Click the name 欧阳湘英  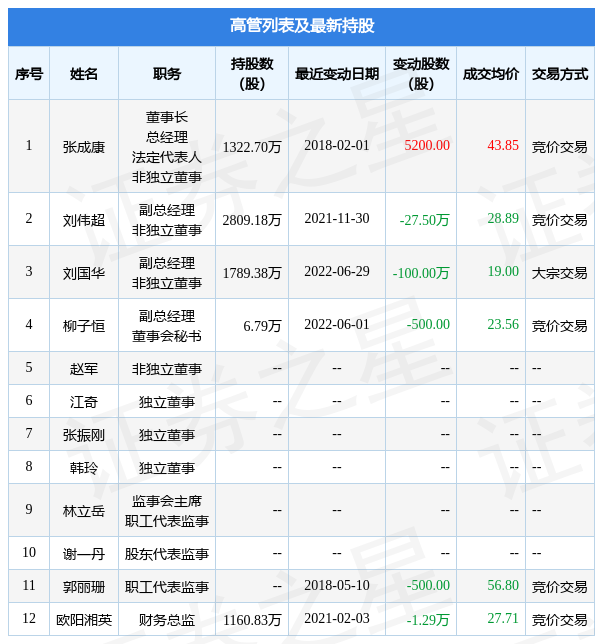[x=84, y=620]
